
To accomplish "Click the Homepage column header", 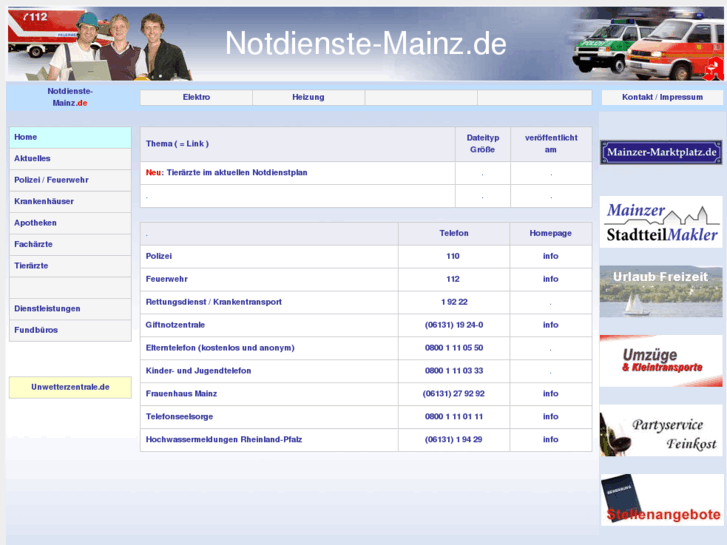I will coord(550,233).
